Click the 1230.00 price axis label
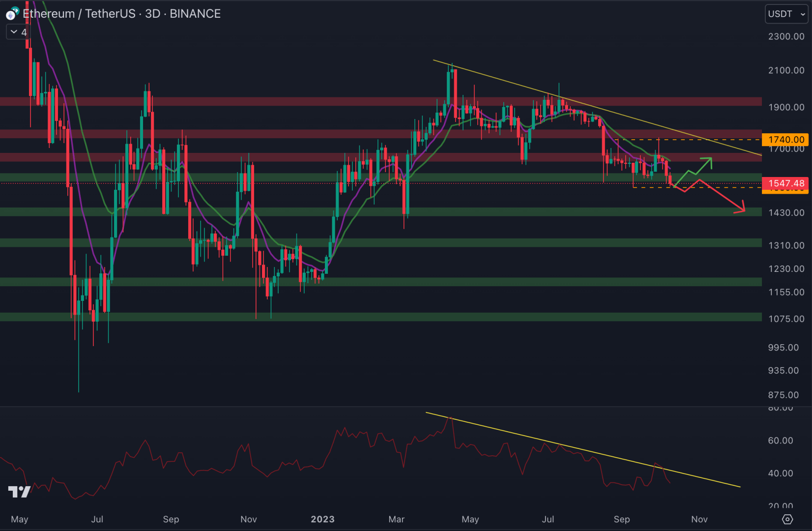This screenshot has width=812, height=531. point(786,269)
